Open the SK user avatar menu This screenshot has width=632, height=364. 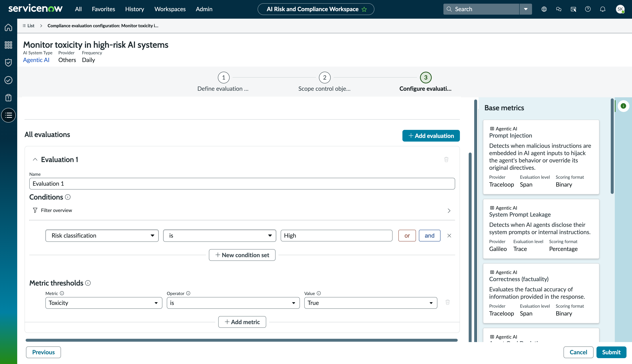[x=620, y=9]
